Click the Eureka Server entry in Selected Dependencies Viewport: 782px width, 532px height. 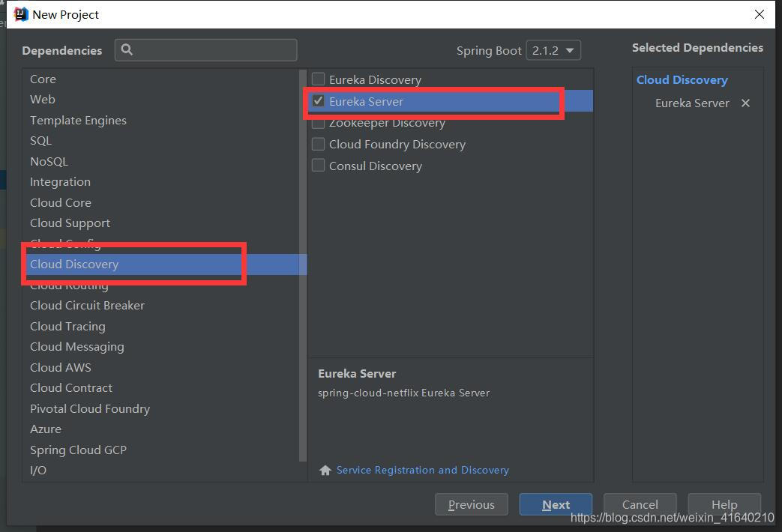click(x=692, y=103)
